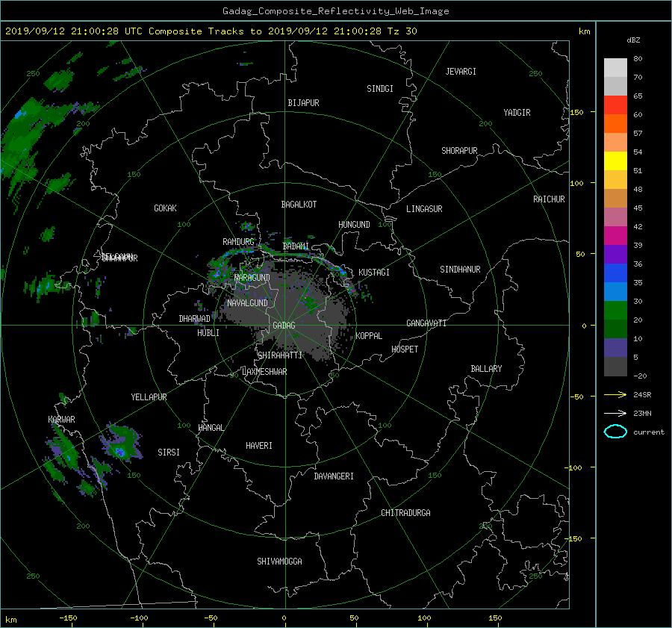Click the JEVARGI label
The width and height of the screenshot is (672, 628).
coord(461,72)
